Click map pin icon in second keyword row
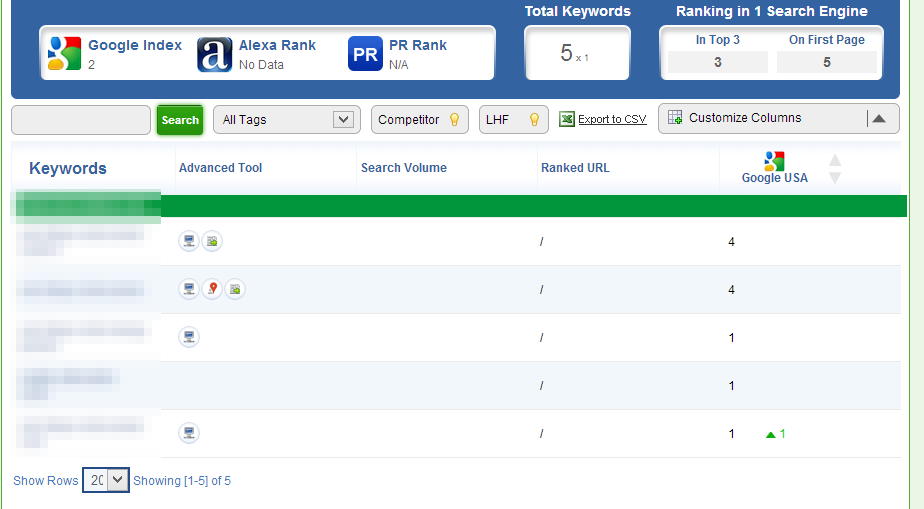The width and height of the screenshot is (924, 509). tap(212, 289)
